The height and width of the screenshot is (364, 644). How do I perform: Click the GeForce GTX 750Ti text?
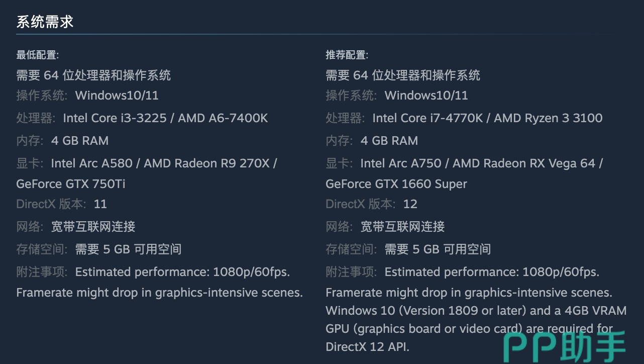pos(71,184)
